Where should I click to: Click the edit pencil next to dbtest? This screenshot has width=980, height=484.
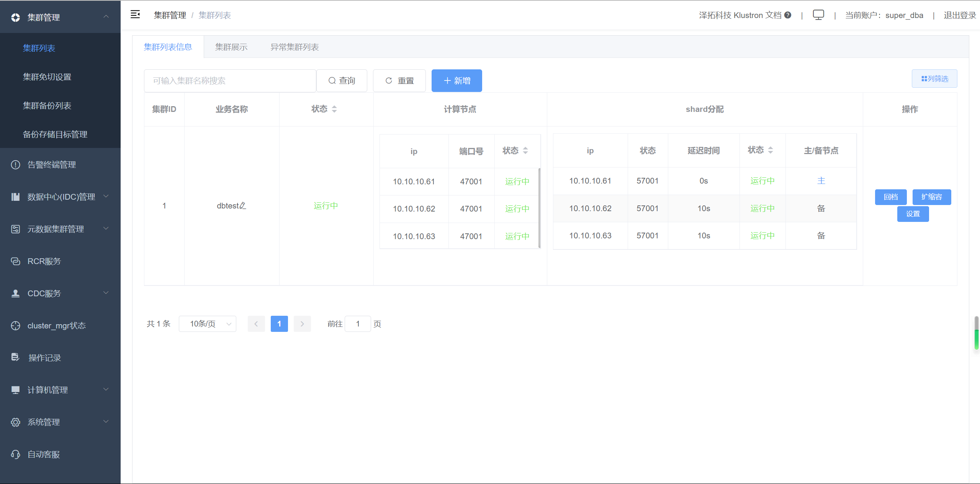242,206
